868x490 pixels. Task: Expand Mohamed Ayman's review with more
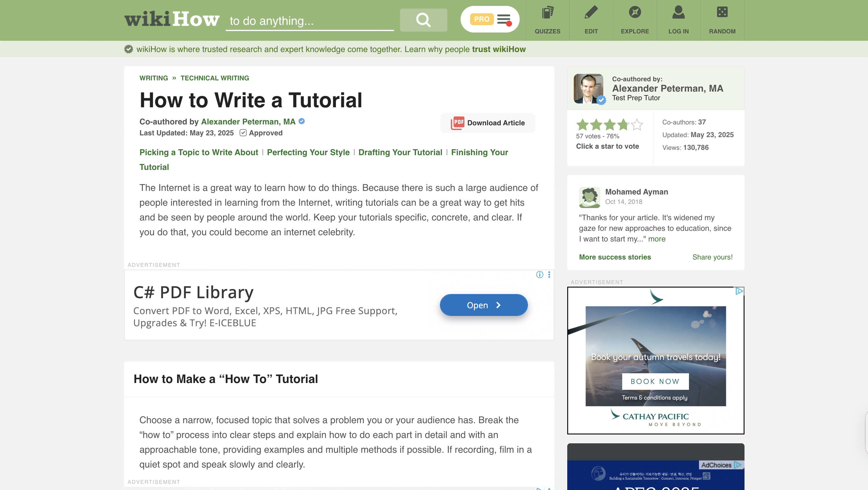coord(657,239)
